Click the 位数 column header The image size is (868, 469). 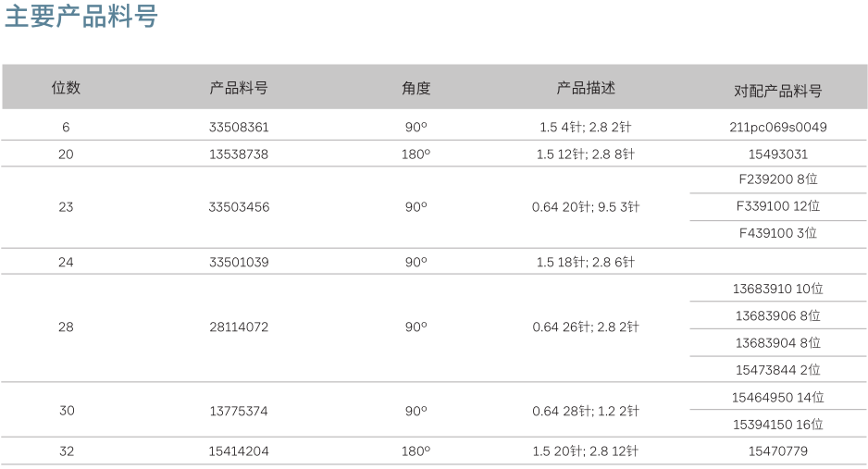point(66,87)
